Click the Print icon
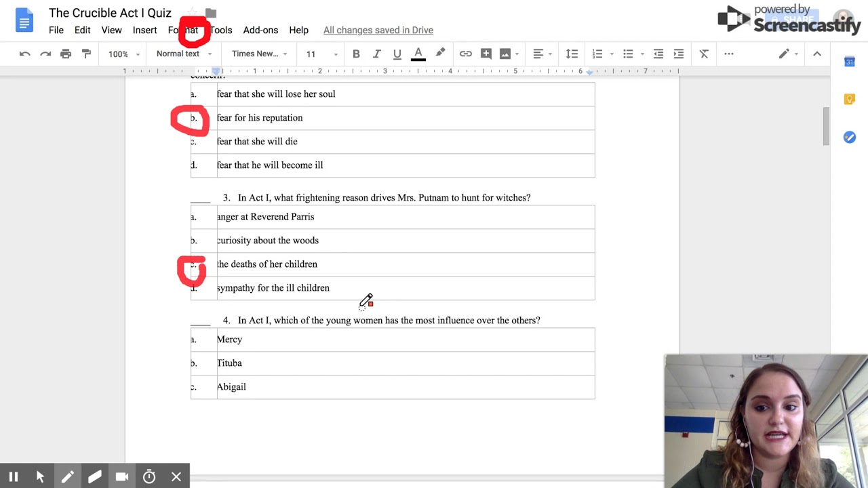The image size is (868, 488). click(66, 54)
